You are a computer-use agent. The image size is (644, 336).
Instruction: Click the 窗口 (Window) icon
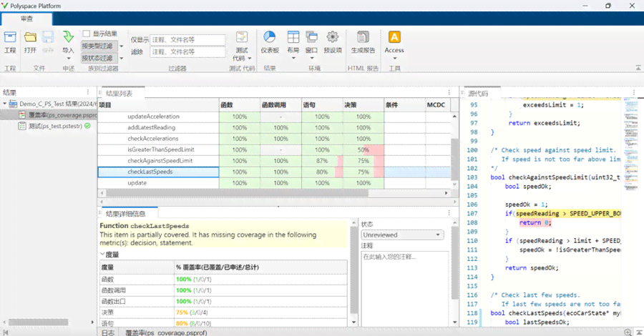click(312, 37)
